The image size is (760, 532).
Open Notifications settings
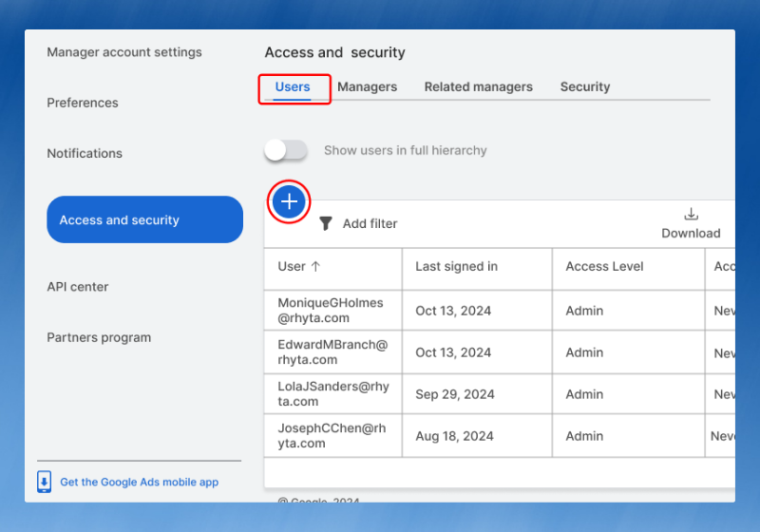pos(85,153)
